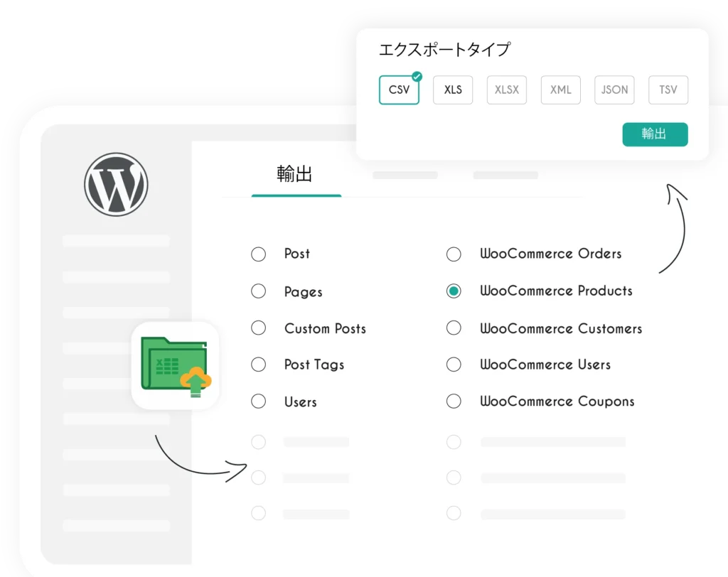The width and height of the screenshot is (728, 577).
Task: Click the selected WooCommerce Products radio
Action: 454,291
